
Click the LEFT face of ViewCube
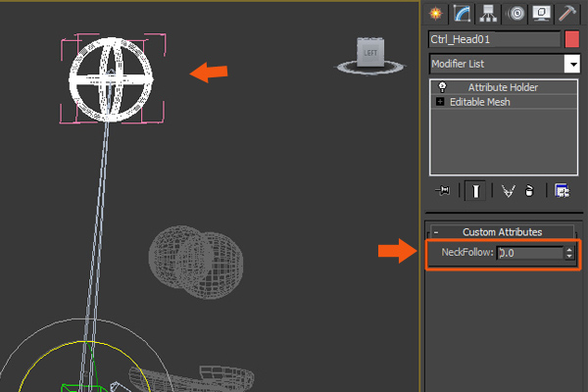pyautogui.click(x=370, y=53)
